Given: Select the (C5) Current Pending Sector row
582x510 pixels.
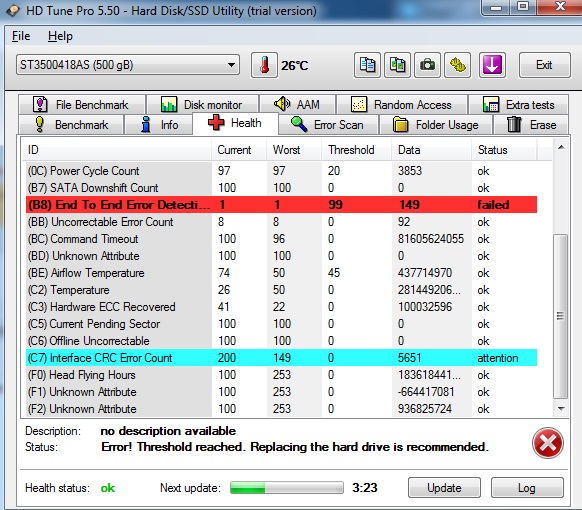Looking at the screenshot, I should pos(281,324).
